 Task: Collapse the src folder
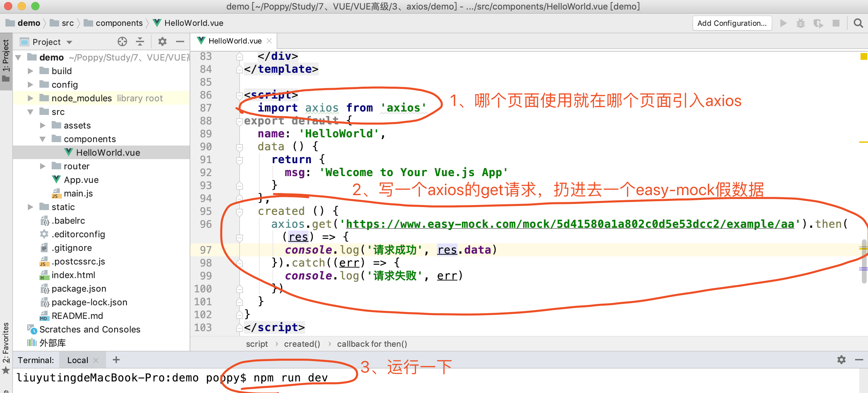[31, 112]
